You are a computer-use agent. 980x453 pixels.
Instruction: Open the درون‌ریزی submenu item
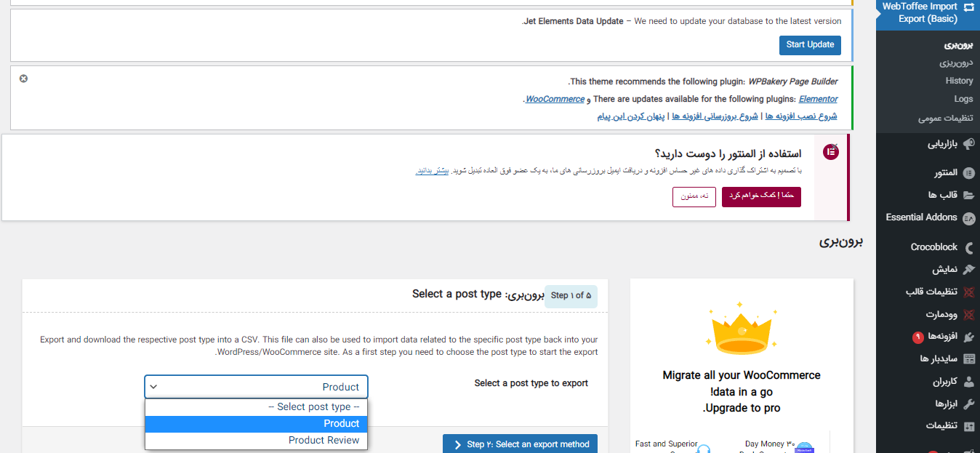[x=956, y=63]
